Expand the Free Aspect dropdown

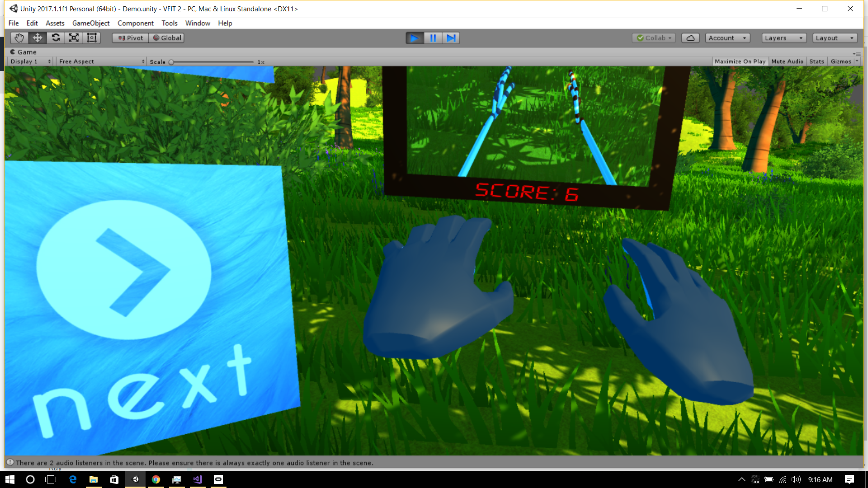pos(102,61)
